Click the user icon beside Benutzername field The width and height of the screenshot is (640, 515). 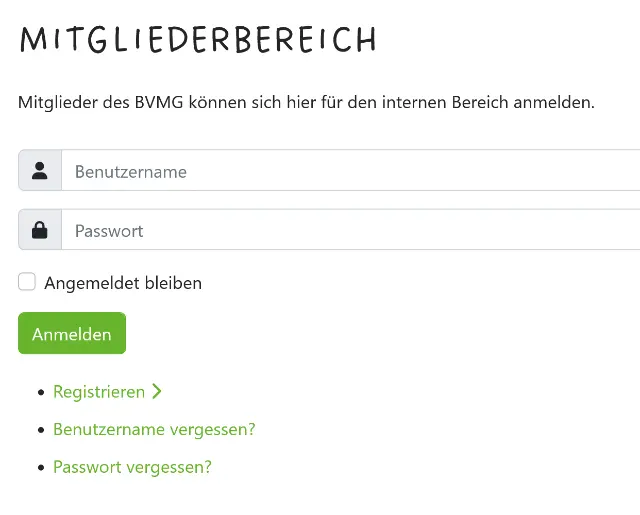pyautogui.click(x=40, y=171)
